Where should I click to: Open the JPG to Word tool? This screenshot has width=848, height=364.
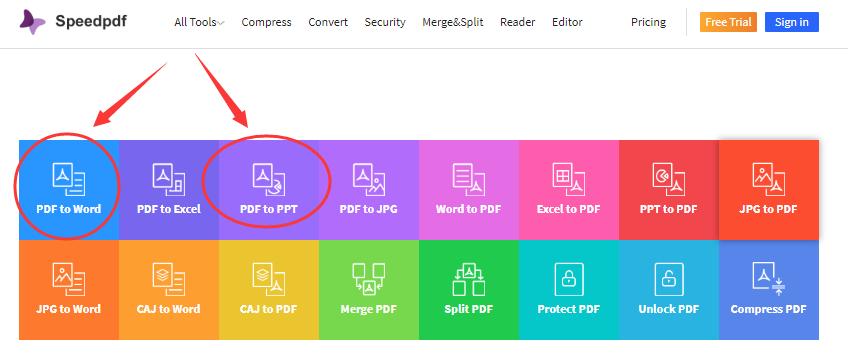click(69, 290)
